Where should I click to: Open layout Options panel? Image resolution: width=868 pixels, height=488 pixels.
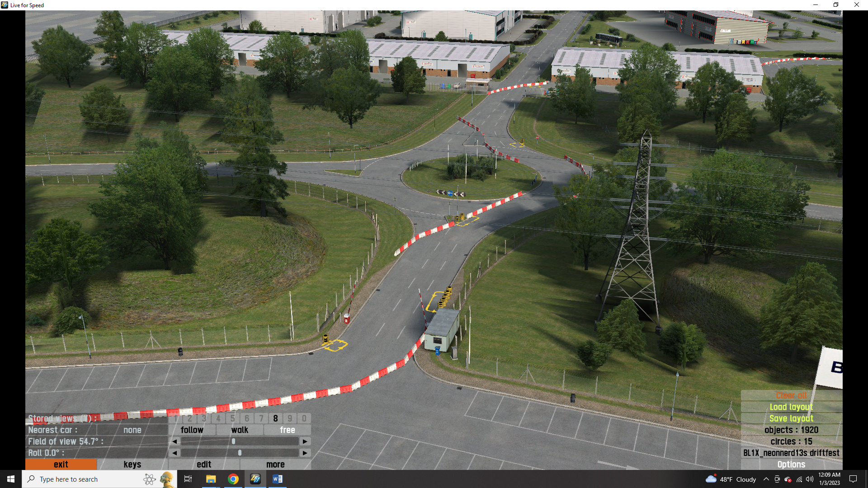point(791,465)
